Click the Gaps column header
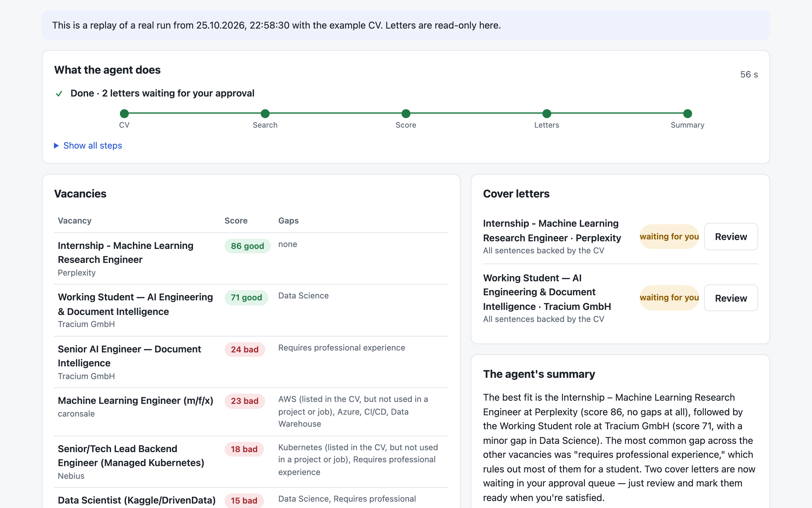Screen dimensions: 812x508 288,221
